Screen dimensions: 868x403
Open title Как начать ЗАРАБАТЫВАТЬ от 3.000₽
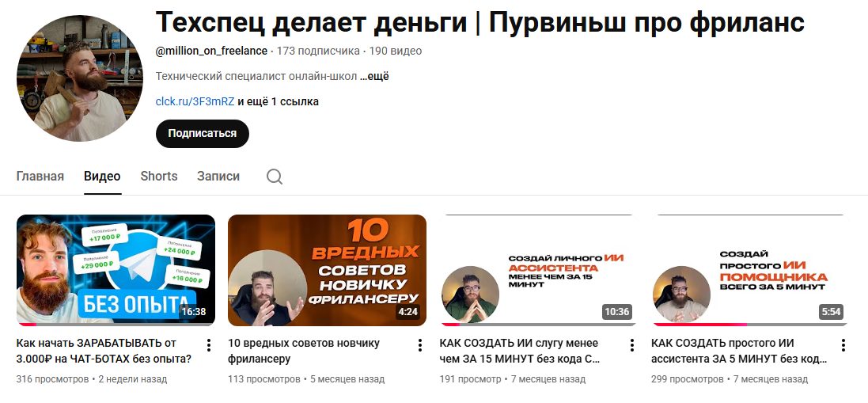(104, 351)
